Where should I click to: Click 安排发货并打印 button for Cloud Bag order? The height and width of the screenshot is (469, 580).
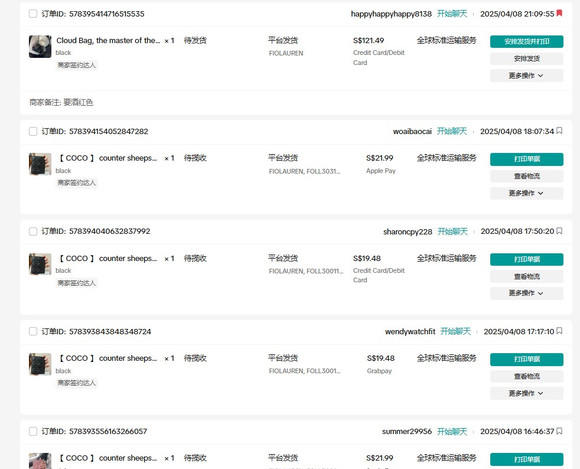click(526, 41)
